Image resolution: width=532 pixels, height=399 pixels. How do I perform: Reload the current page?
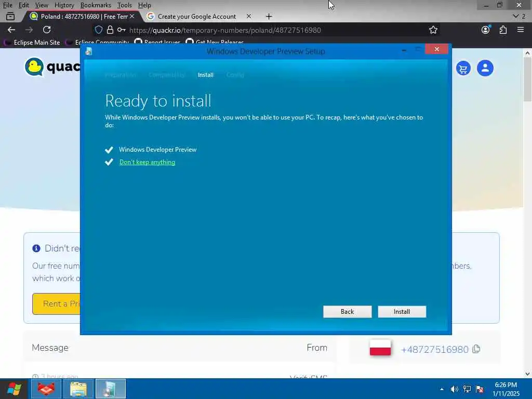pos(47,30)
